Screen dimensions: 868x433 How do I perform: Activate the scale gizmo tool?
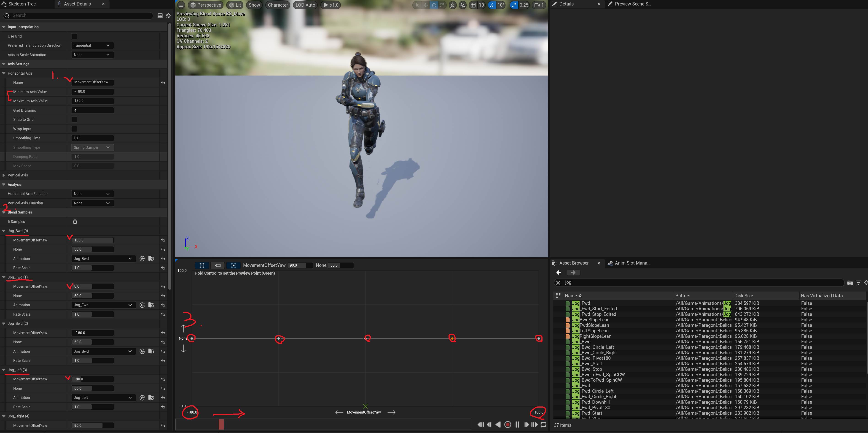[x=442, y=5]
